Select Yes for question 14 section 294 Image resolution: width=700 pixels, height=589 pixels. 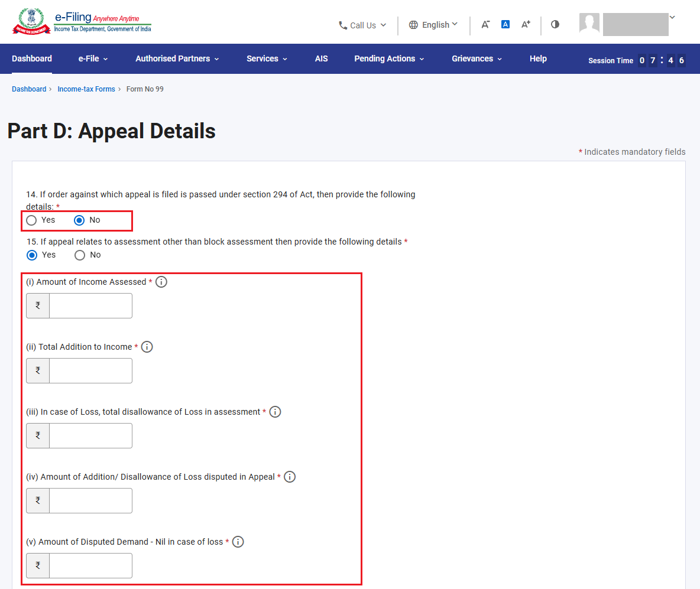[x=31, y=220]
